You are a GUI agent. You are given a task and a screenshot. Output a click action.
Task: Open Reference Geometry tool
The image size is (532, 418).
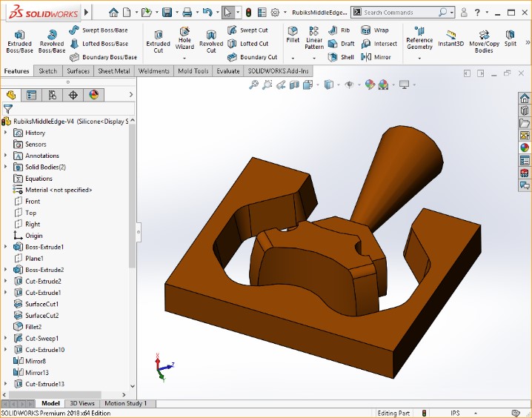click(x=419, y=39)
